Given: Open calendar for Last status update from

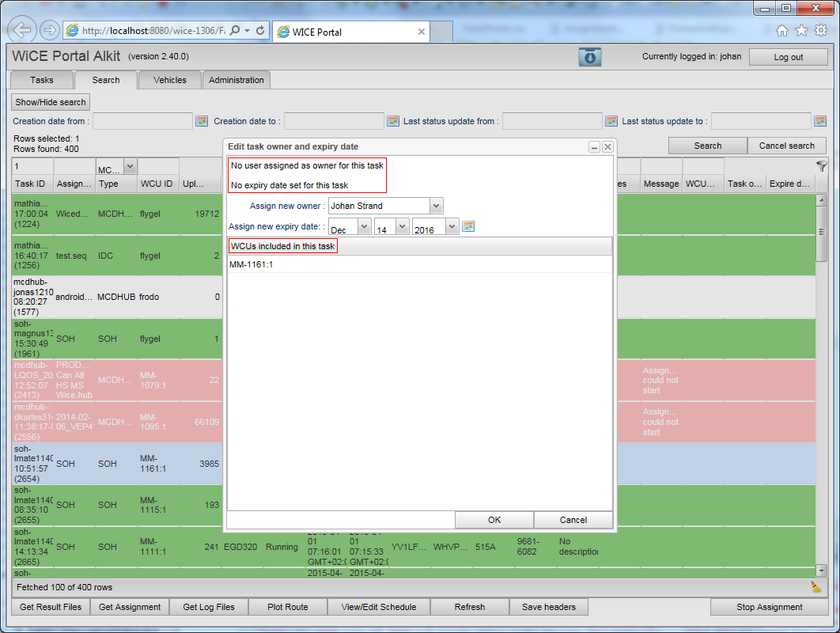Looking at the screenshot, I should pyautogui.click(x=611, y=121).
